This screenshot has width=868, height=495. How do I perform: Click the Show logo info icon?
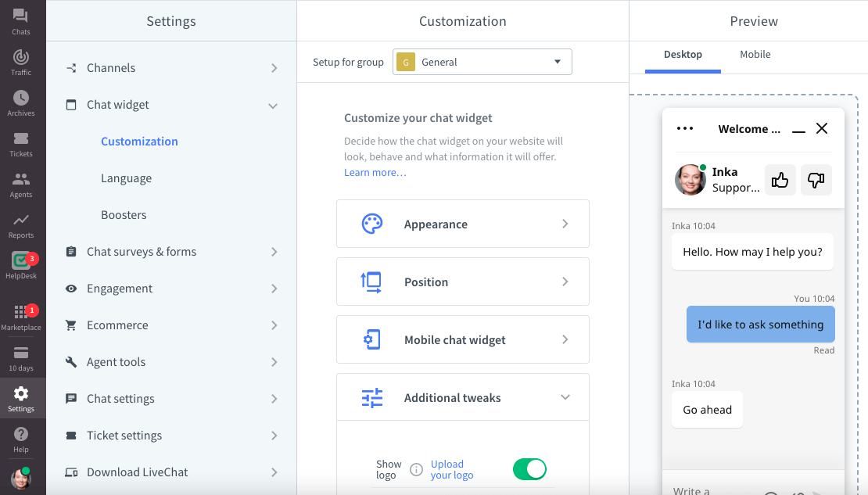(416, 470)
